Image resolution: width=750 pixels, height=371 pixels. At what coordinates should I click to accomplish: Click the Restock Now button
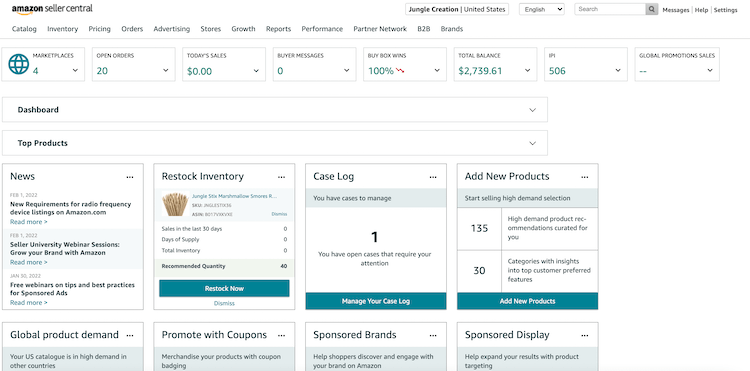tap(224, 288)
